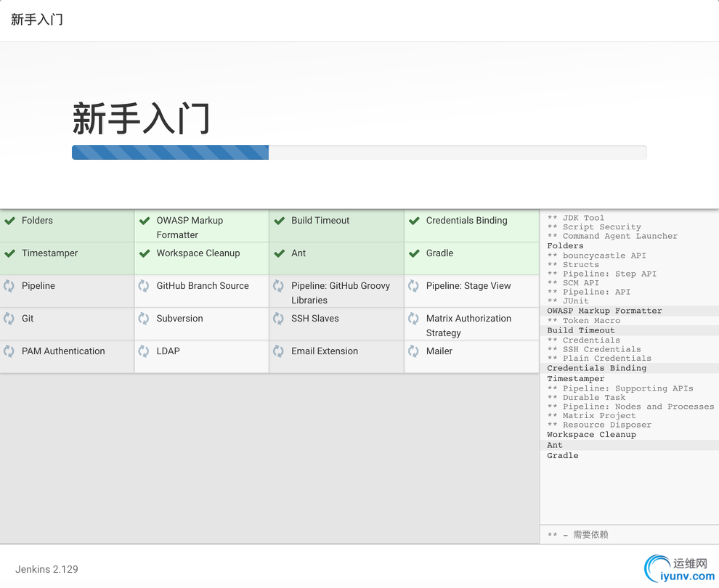Click 'Workspace Cleanup' in install log
This screenshot has height=588, width=719.
pyautogui.click(x=591, y=435)
